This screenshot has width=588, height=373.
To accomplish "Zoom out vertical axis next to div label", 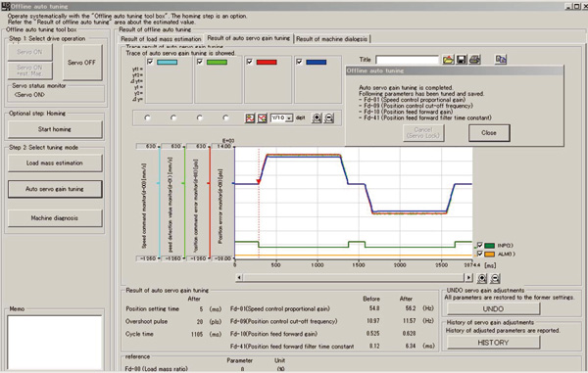I will [329, 117].
